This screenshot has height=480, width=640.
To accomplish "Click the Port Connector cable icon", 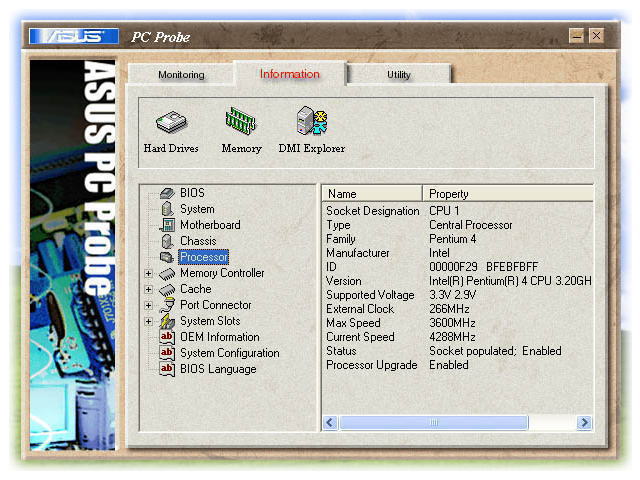I will click(167, 305).
